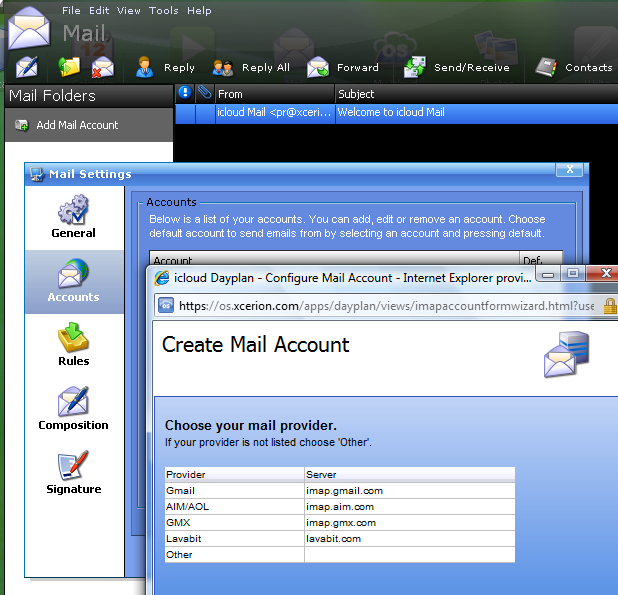Screen dimensions: 618x595
Task: Choose Gmail as mail provider
Action: tap(235, 491)
